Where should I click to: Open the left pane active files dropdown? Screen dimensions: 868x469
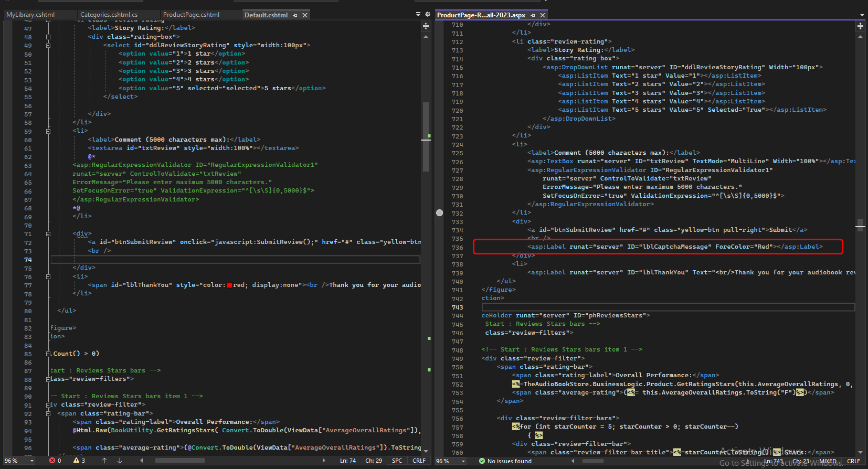pyautogui.click(x=418, y=15)
